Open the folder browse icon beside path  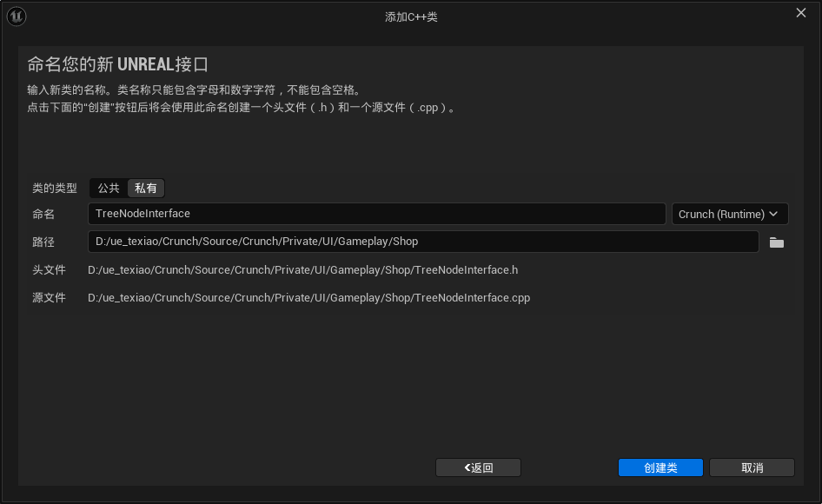point(777,242)
